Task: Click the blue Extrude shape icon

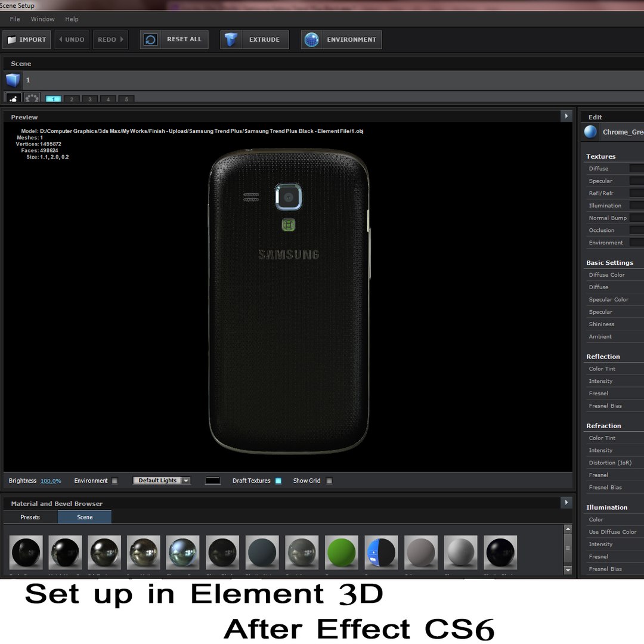Action: coord(231,39)
